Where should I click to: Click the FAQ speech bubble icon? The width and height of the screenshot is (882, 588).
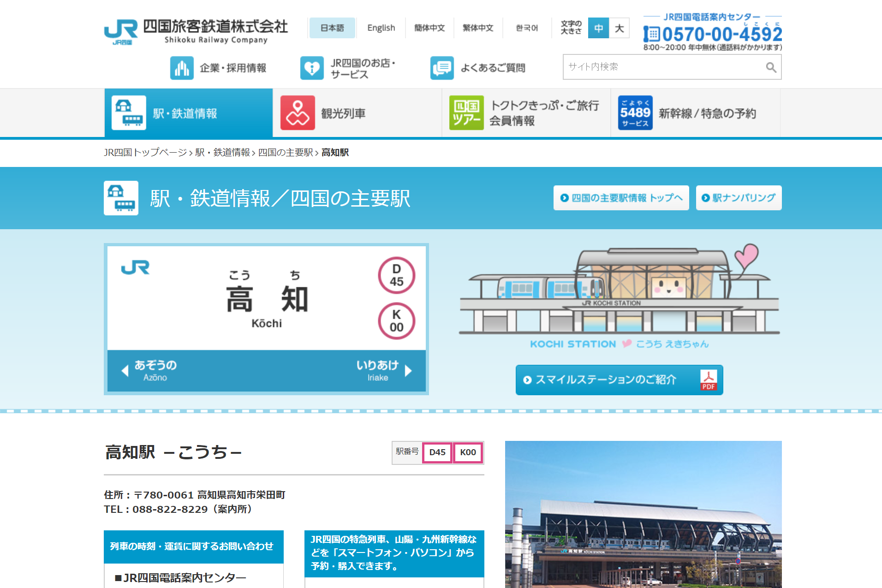point(442,68)
